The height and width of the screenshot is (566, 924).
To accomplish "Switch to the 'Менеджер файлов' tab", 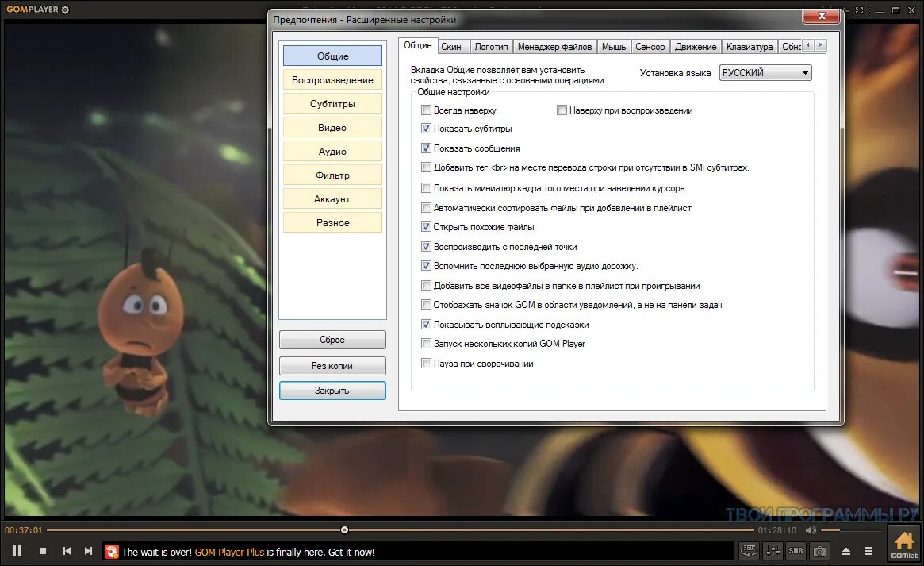I will tap(554, 47).
